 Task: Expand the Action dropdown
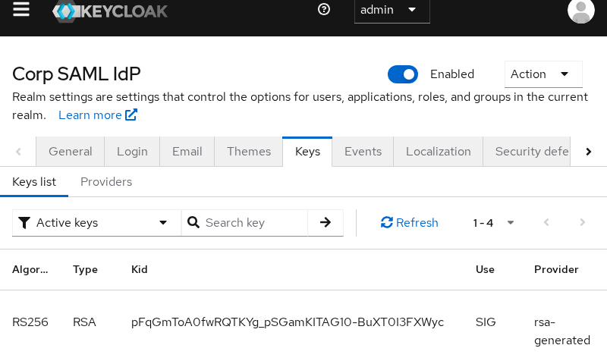click(x=543, y=74)
